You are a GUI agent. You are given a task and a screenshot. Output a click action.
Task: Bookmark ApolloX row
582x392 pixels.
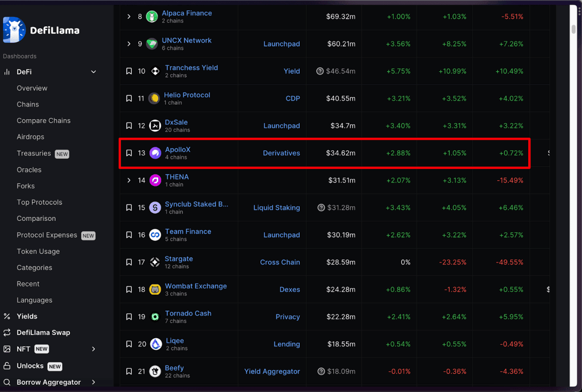click(129, 153)
